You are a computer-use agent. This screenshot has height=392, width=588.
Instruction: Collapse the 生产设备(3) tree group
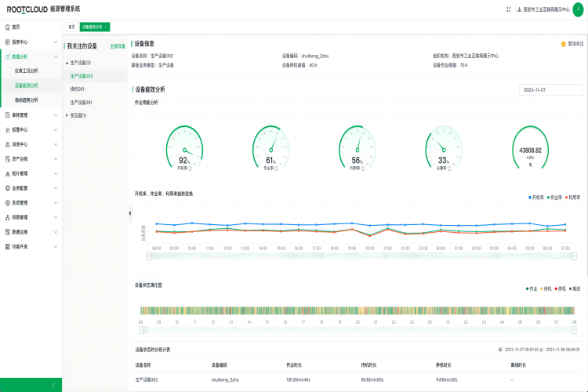(x=67, y=62)
